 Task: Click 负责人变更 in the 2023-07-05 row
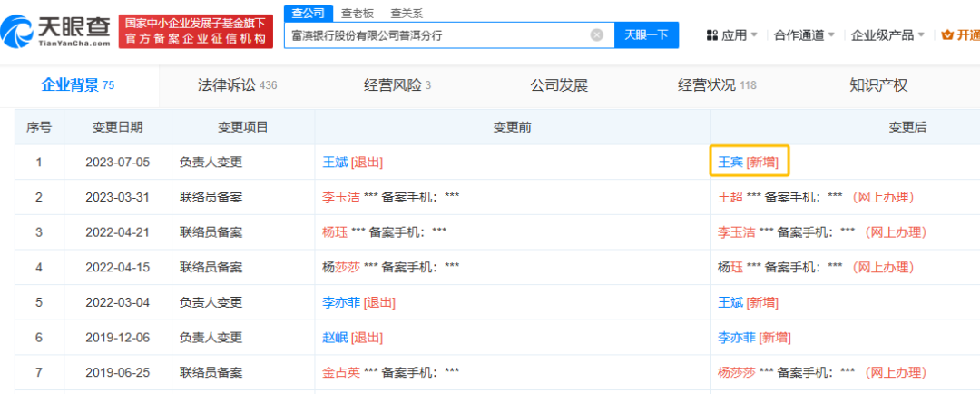pos(211,162)
